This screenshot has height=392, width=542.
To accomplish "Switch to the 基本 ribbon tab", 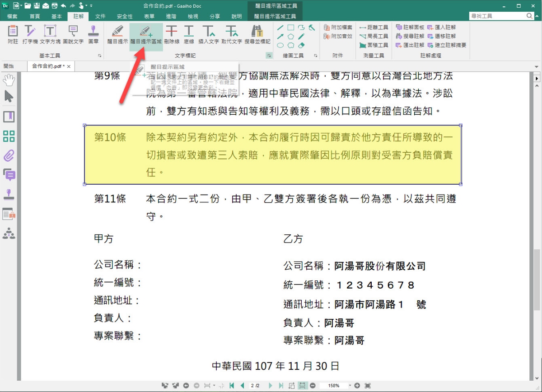I will pos(56,16).
